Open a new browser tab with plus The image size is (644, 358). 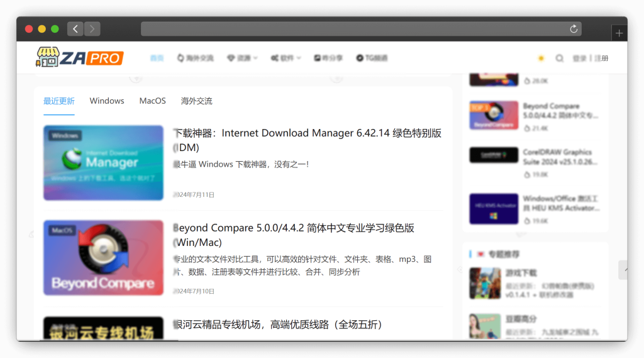619,33
